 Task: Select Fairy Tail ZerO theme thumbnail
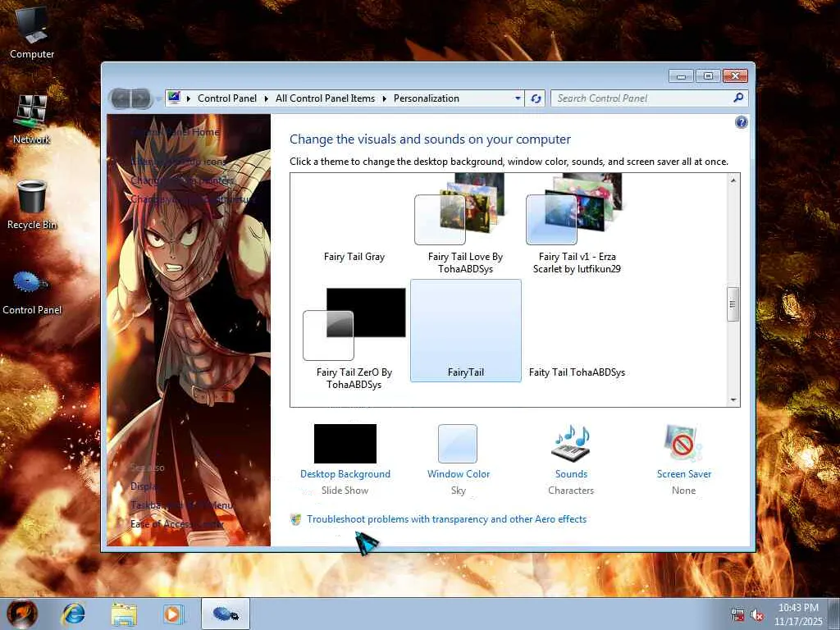coord(354,324)
